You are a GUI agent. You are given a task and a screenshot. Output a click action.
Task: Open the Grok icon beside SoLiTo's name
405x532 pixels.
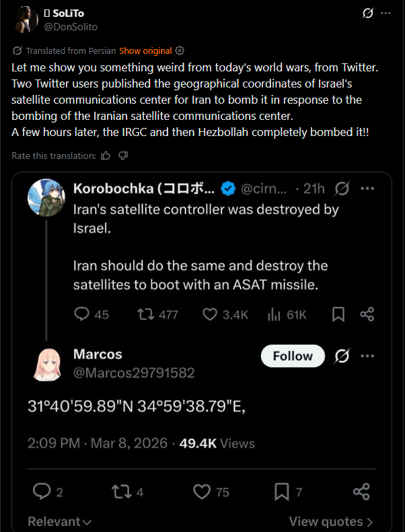pos(368,13)
